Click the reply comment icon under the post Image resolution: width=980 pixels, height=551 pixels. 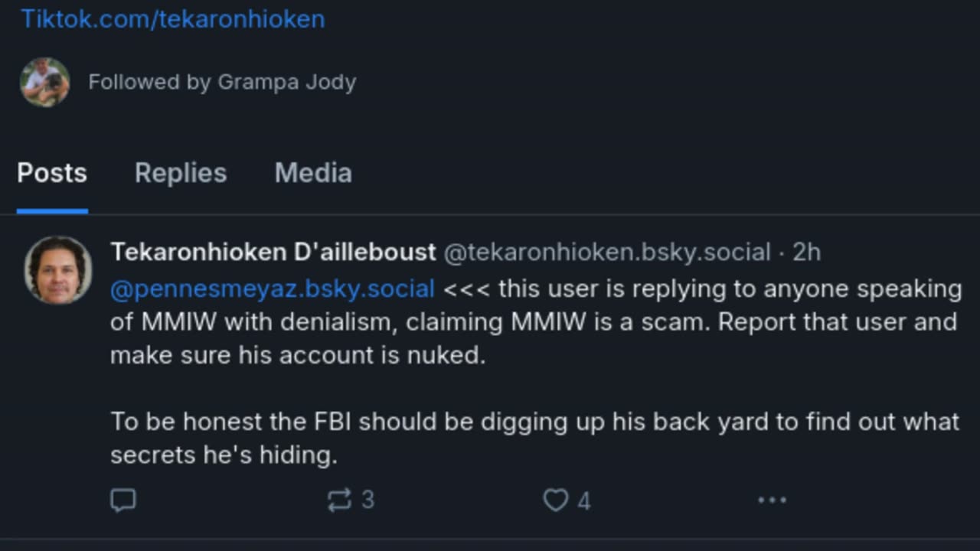click(123, 500)
